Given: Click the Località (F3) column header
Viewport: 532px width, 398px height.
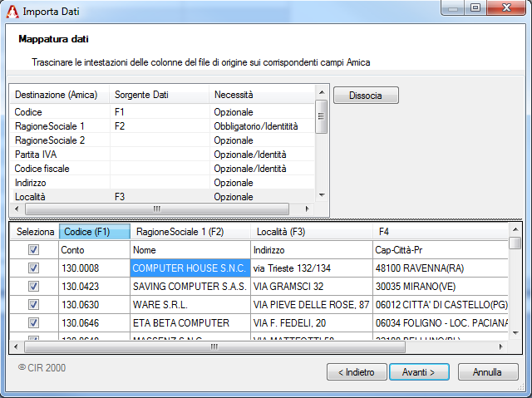Looking at the screenshot, I should click(x=281, y=232).
